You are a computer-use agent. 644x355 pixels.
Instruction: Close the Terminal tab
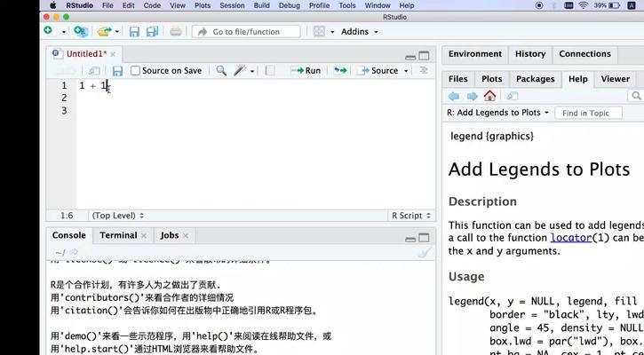pyautogui.click(x=144, y=235)
